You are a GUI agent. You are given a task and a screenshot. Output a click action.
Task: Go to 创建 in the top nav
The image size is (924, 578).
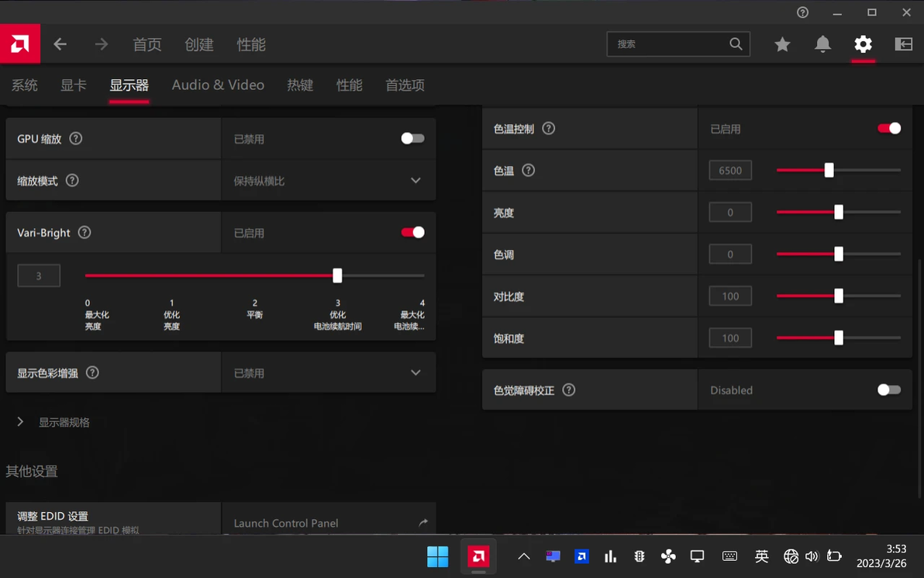pos(199,44)
